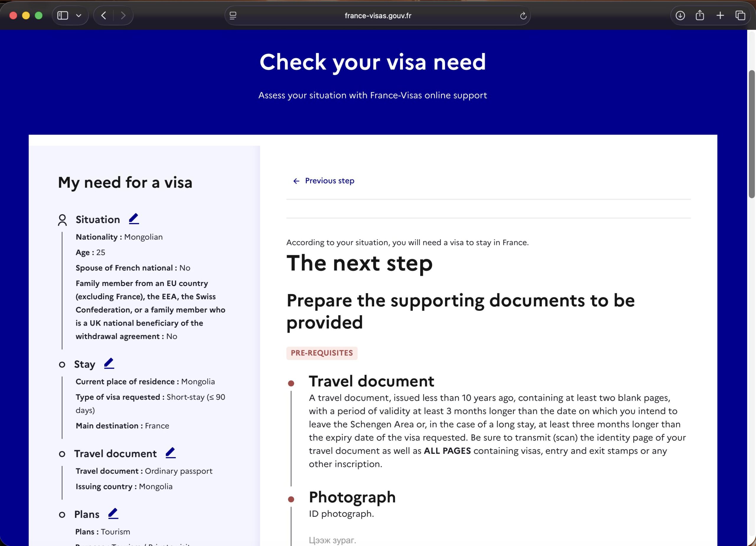Open the page reader settings icon
This screenshot has height=546, width=756.
(x=233, y=16)
